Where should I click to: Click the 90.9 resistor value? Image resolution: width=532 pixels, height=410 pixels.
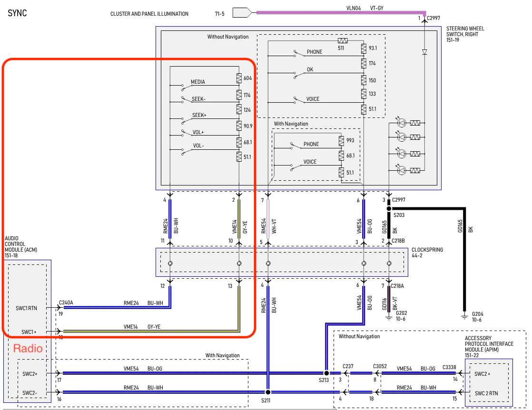point(248,126)
